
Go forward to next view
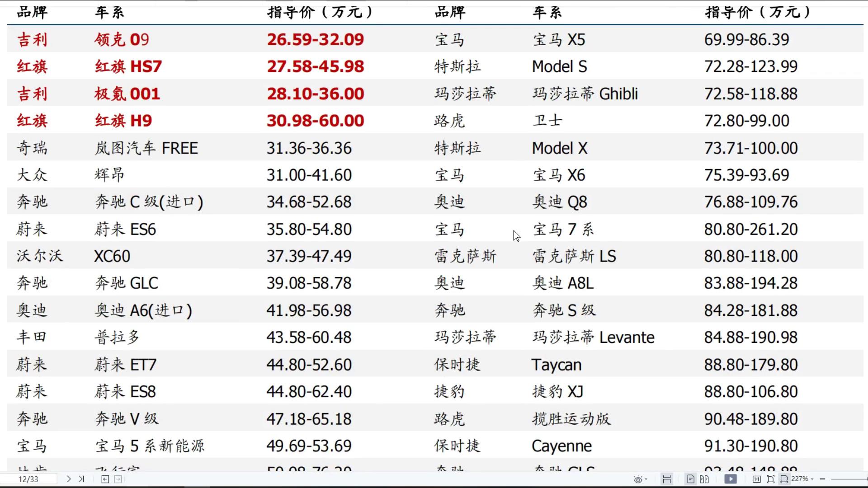click(x=118, y=479)
